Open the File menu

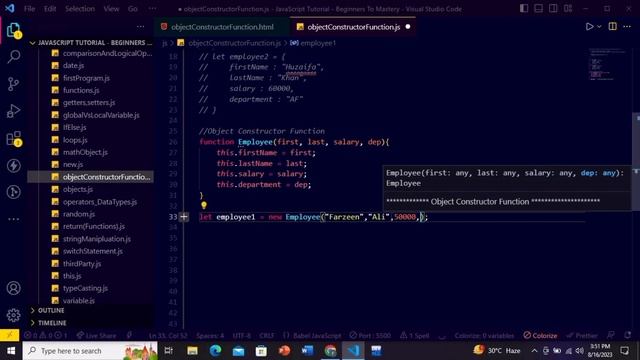pyautogui.click(x=29, y=9)
